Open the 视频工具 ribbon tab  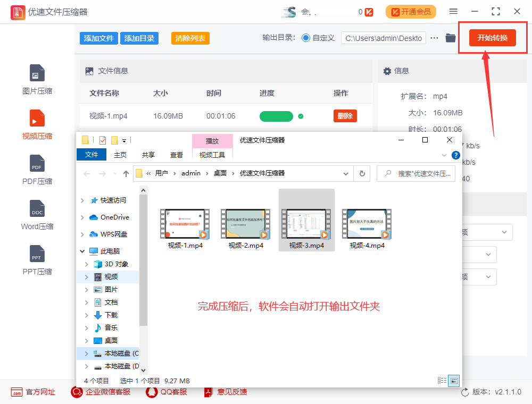[212, 155]
